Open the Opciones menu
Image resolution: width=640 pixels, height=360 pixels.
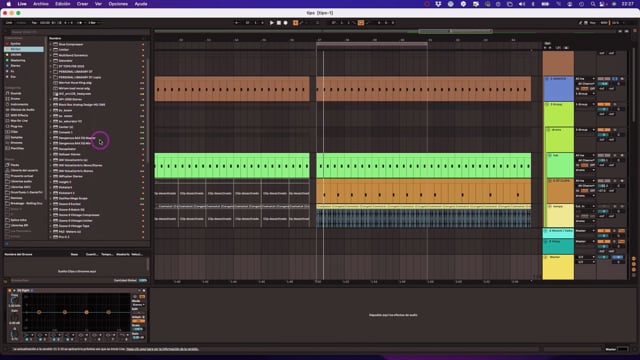point(118,4)
